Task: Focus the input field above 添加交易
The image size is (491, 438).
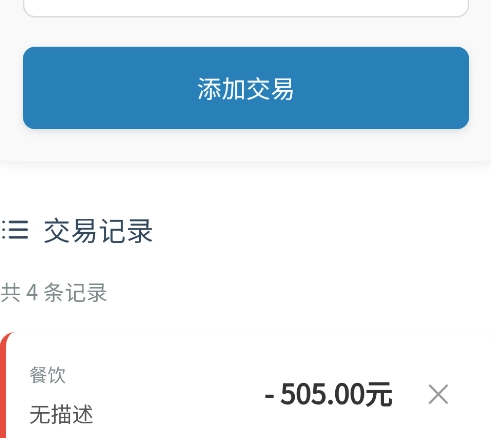Action: (246, 8)
